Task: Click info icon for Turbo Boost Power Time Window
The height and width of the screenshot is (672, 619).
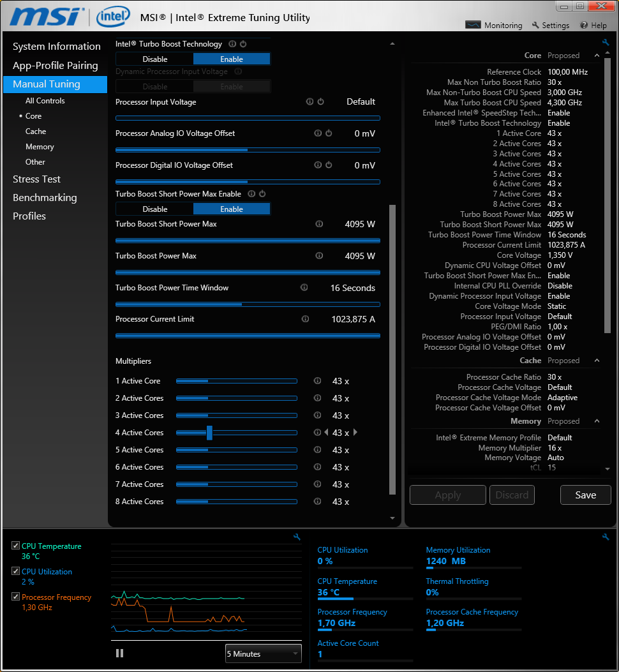Action: pos(304,288)
